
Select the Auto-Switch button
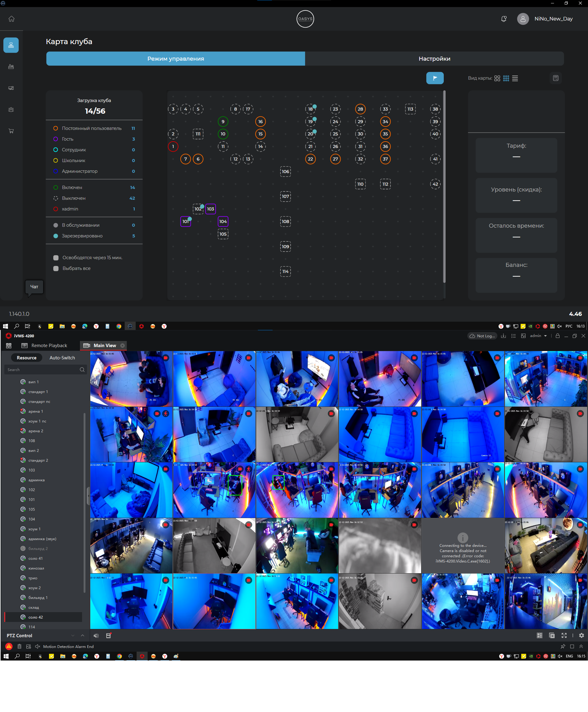pyautogui.click(x=62, y=358)
